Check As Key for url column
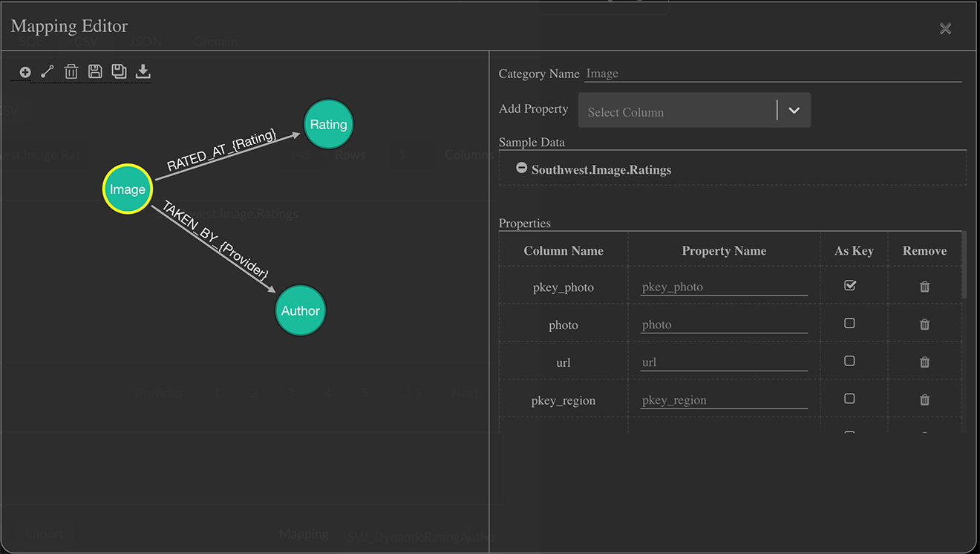 [850, 362]
